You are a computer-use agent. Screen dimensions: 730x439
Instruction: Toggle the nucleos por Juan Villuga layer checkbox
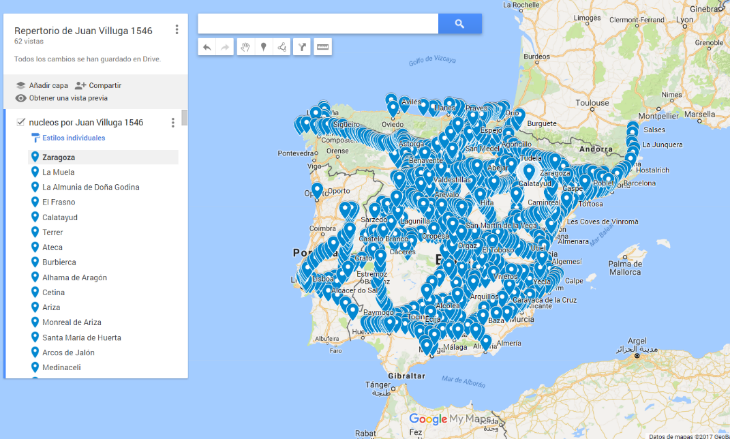point(20,122)
